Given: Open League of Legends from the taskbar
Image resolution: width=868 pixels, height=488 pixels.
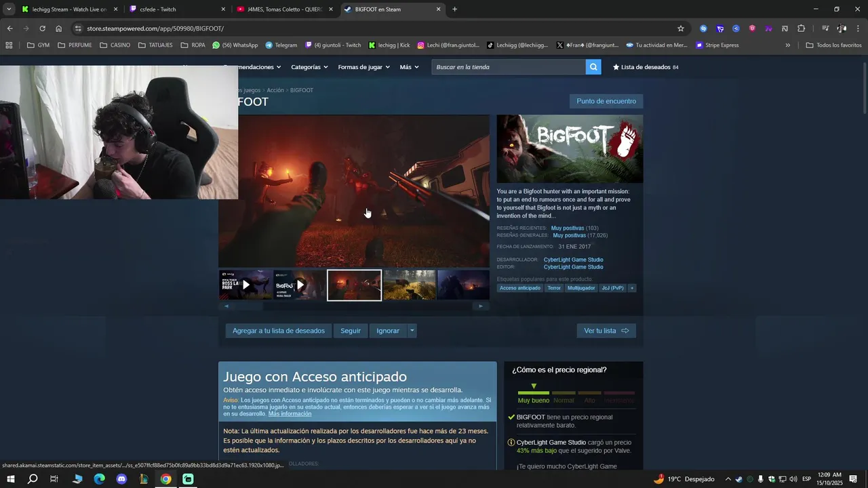Looking at the screenshot, I should (x=144, y=479).
